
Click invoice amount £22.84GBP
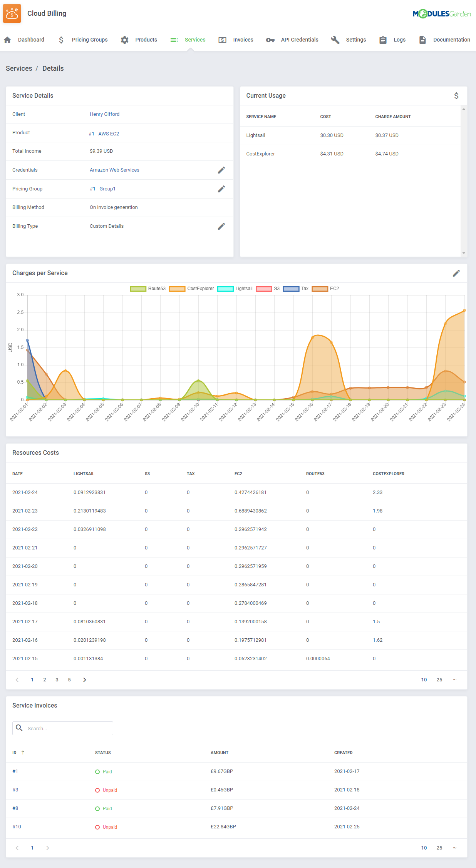223,826
